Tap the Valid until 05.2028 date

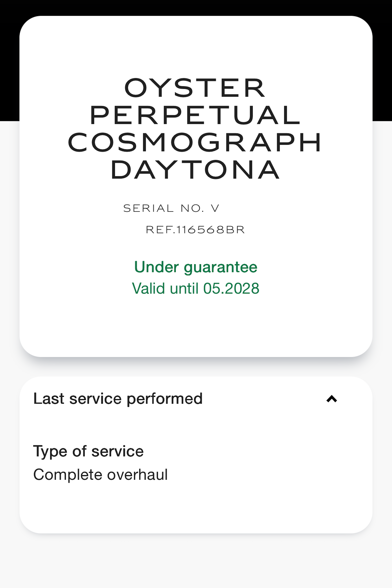tap(196, 288)
